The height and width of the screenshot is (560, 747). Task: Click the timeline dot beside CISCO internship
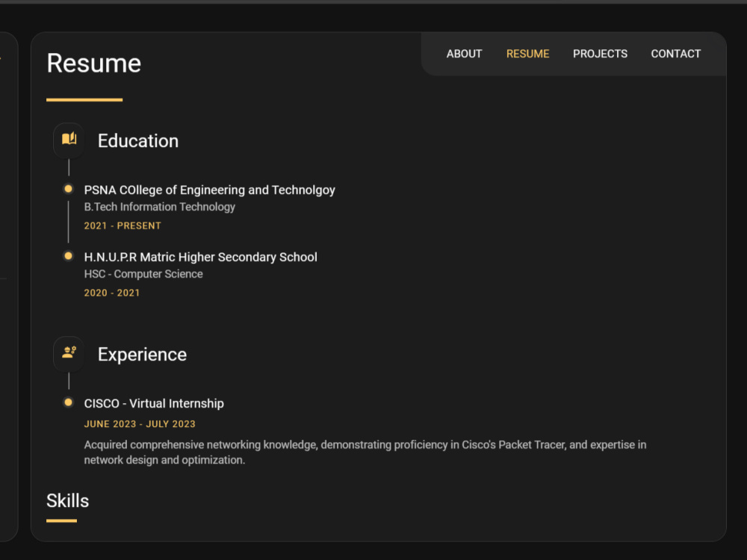pos(68,402)
